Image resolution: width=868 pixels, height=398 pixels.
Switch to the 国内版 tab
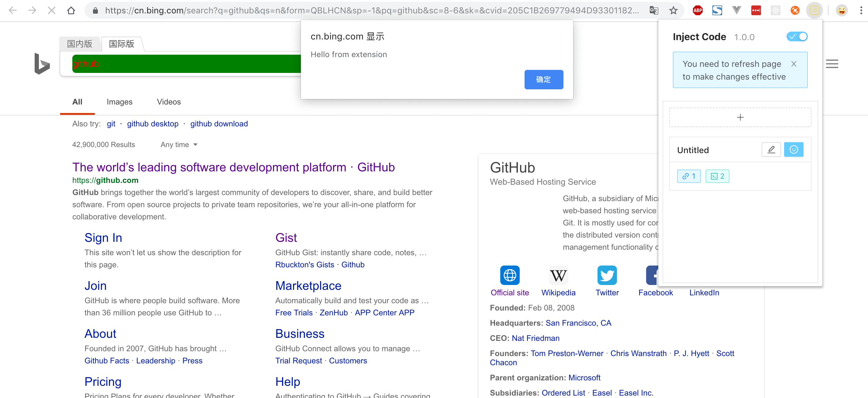click(80, 44)
